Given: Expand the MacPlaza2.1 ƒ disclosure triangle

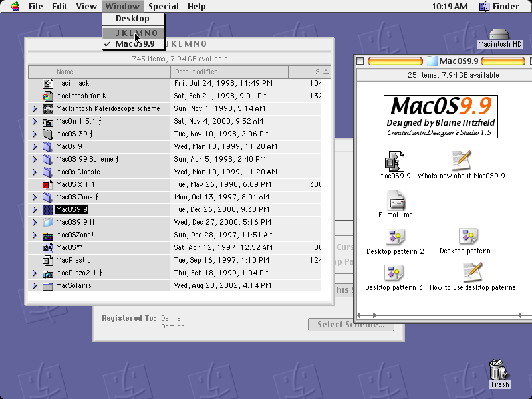Looking at the screenshot, I should [x=35, y=273].
